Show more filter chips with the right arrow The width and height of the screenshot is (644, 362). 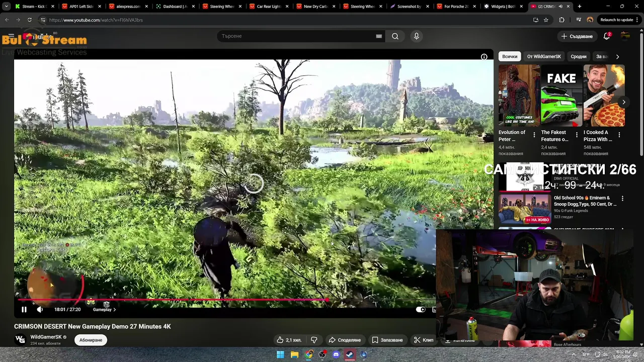617,57
